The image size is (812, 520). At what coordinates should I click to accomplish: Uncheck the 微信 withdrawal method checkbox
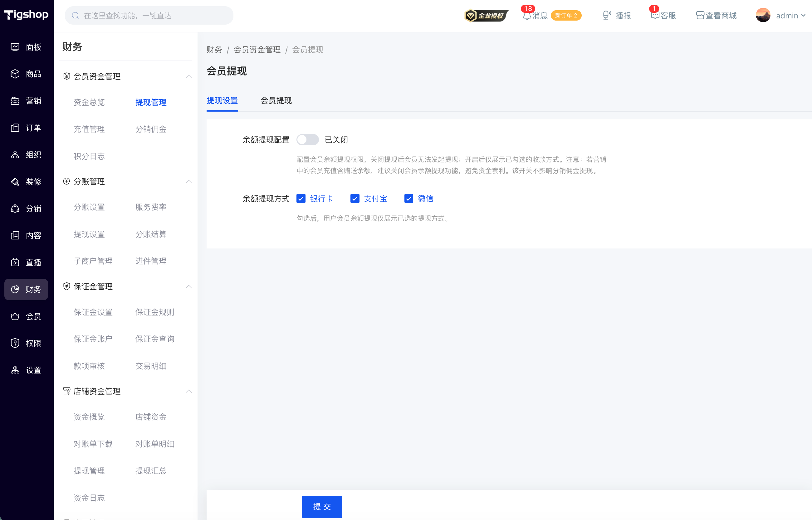point(408,199)
